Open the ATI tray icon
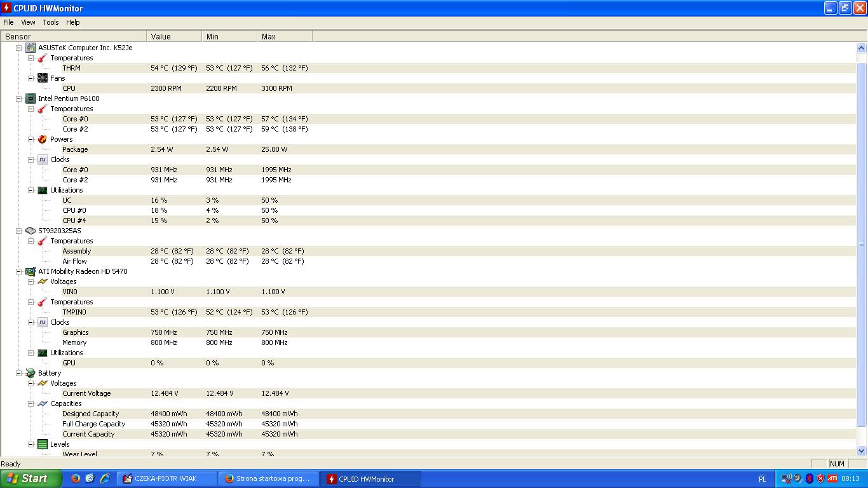This screenshot has height=488, width=868. pyautogui.click(x=832, y=478)
